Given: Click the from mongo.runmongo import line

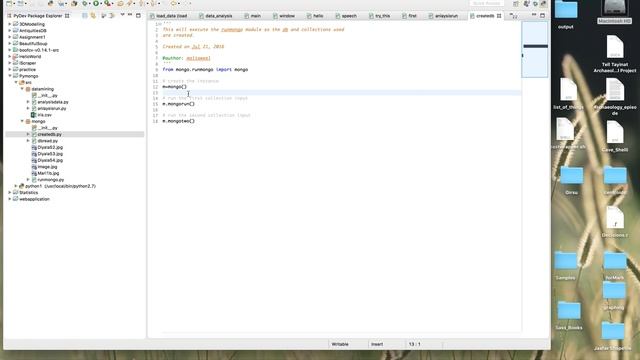Looking at the screenshot, I should click(x=205, y=70).
